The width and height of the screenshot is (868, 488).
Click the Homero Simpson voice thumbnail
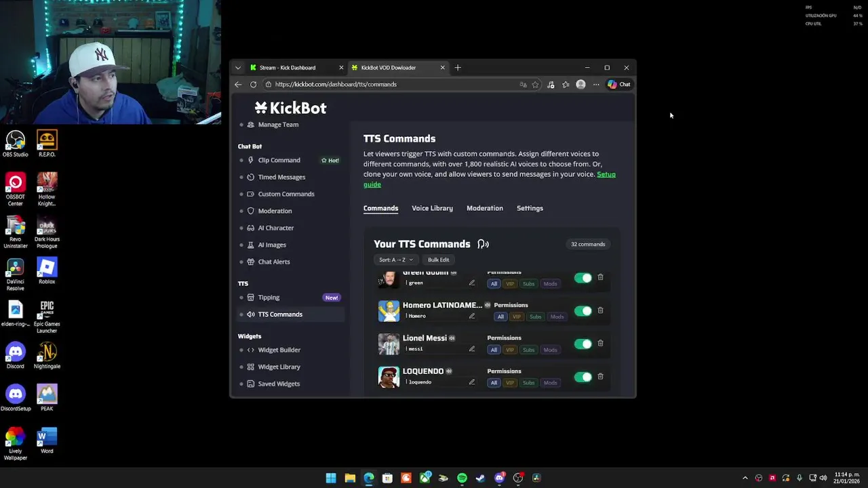(389, 311)
